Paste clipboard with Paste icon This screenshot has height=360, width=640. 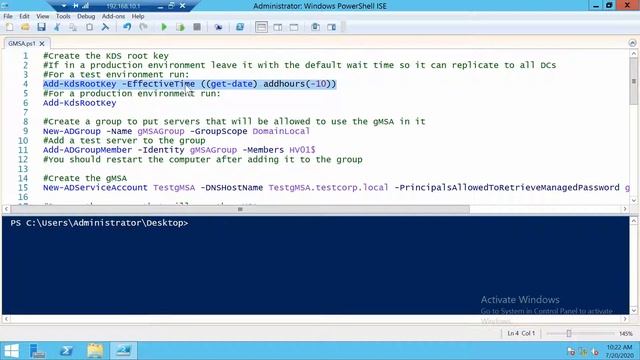89,27
